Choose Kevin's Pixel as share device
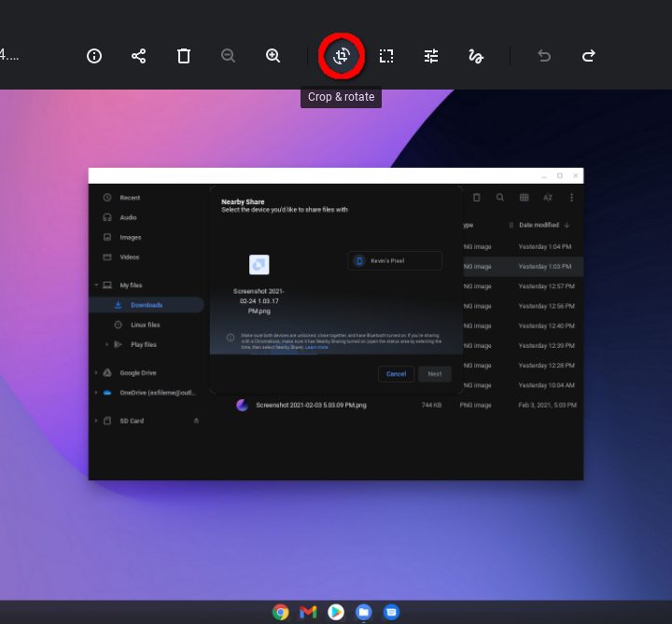 395,261
